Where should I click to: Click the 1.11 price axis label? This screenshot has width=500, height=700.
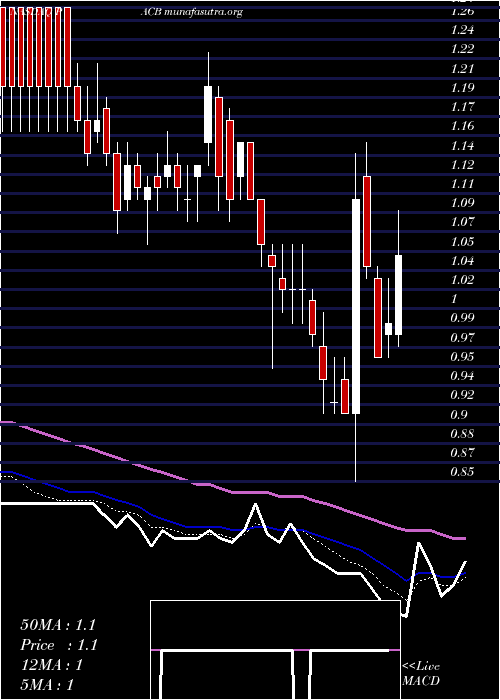tap(462, 183)
